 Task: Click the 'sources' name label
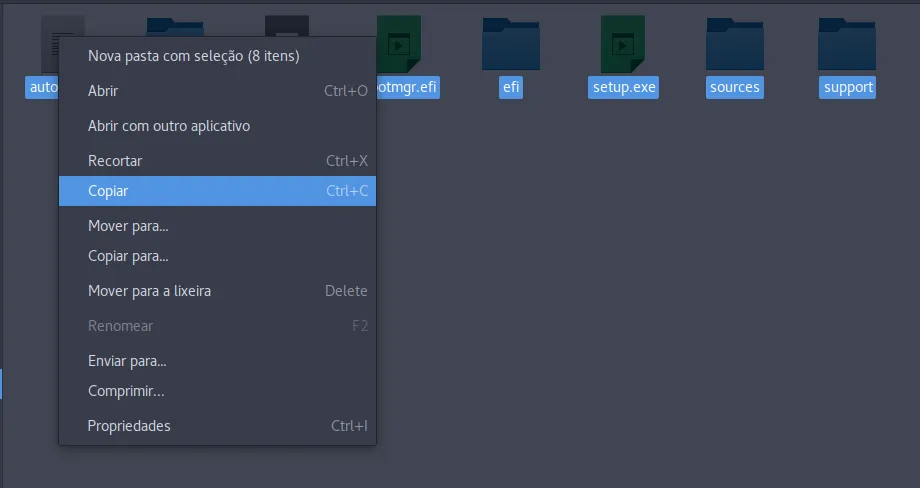pos(735,87)
